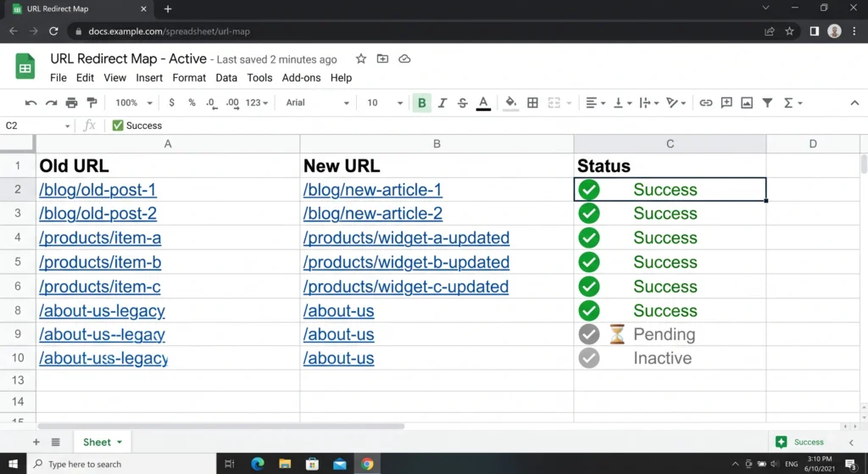Image resolution: width=868 pixels, height=474 pixels.
Task: Open vertical align dropdown
Action: coord(622,103)
